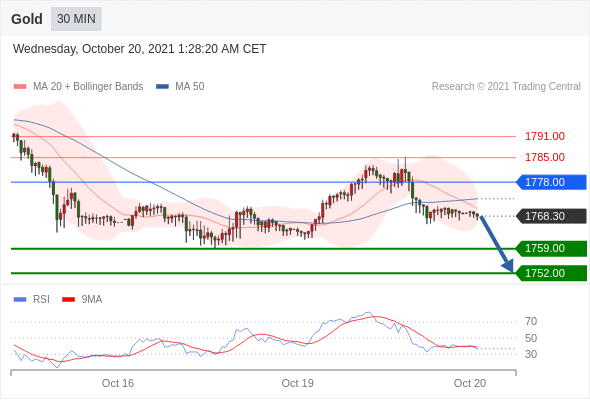Click the Oct 19 date axis label
This screenshot has width=590, height=400.
[x=297, y=383]
